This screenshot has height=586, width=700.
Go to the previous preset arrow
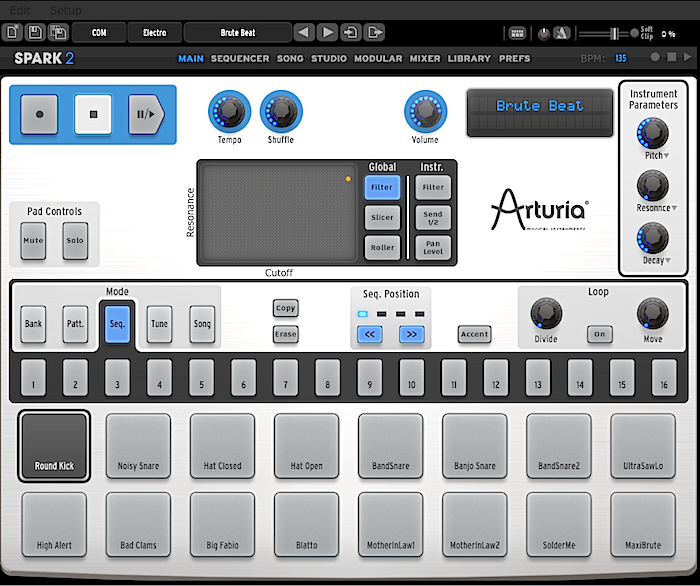coord(304,33)
